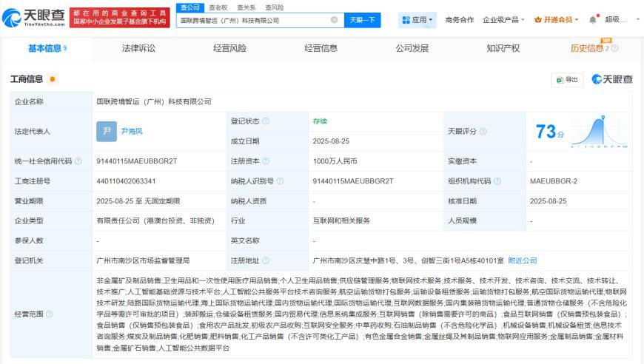Image resolution: width=644 pixels, height=364 pixels.
Task: Select the 知识产权 tab
Action: pos(503,48)
